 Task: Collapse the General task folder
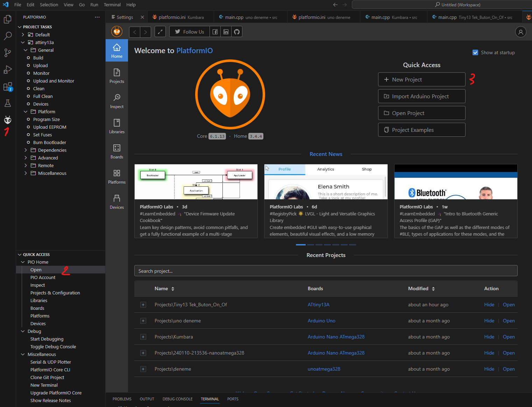pos(26,50)
